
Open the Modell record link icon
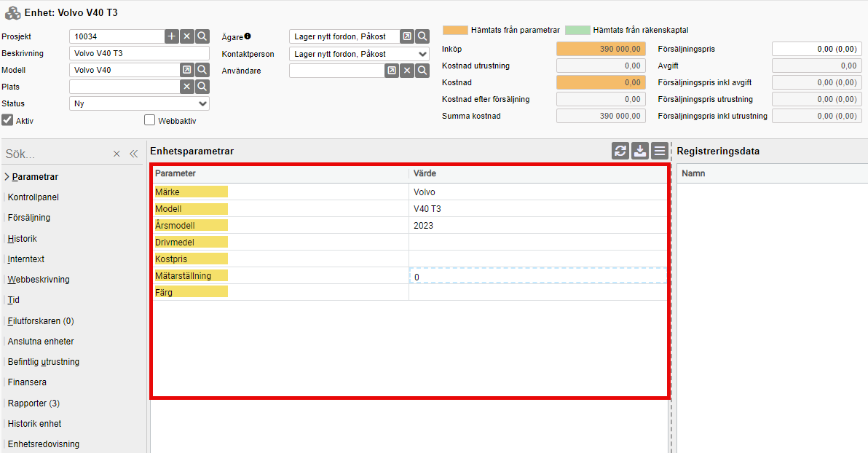(187, 70)
